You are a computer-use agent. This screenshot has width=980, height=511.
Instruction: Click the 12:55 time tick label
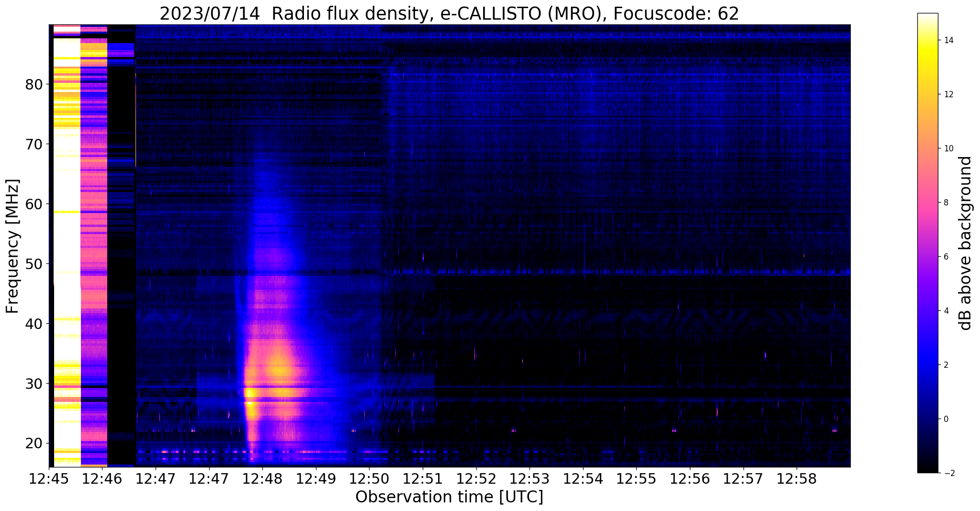click(x=636, y=479)
